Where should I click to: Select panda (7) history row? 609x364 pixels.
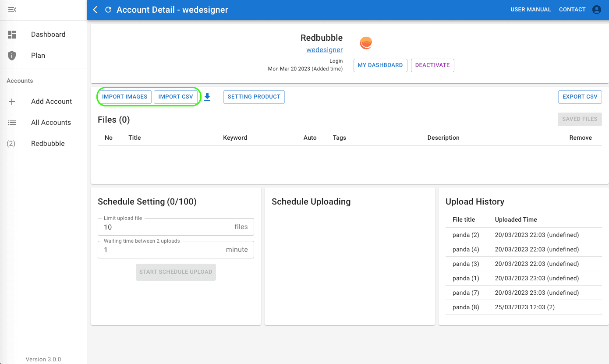coord(524,293)
